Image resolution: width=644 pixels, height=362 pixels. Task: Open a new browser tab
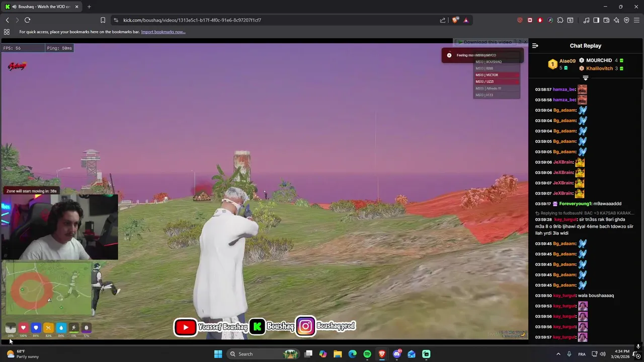click(89, 7)
